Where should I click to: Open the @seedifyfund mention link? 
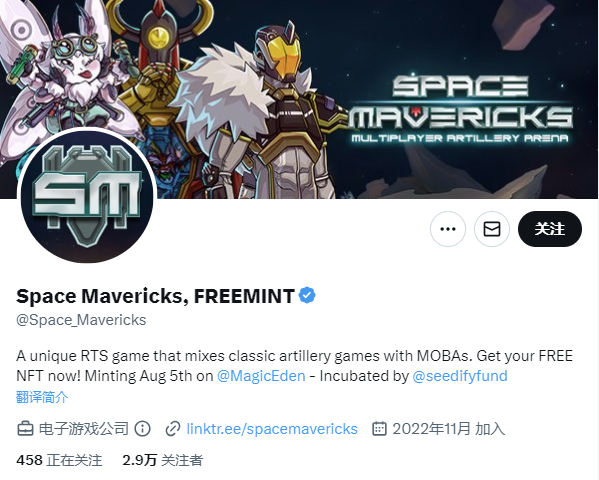tap(460, 376)
